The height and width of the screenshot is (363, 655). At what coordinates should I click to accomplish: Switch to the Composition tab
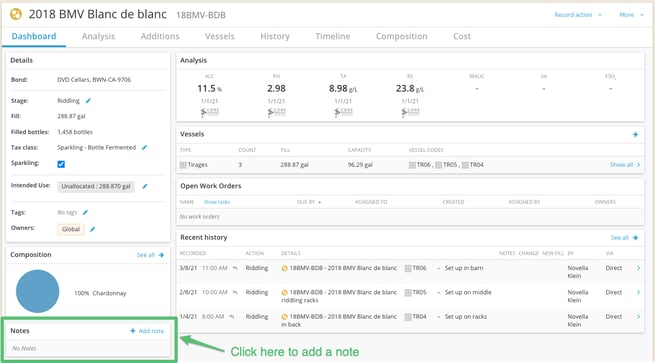[x=401, y=36]
